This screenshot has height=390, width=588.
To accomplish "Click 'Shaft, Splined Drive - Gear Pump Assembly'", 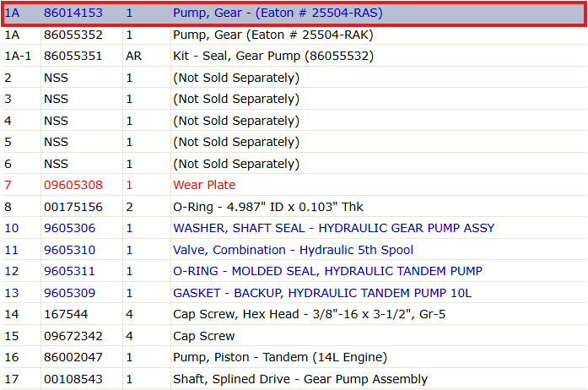I will click(x=300, y=379).
